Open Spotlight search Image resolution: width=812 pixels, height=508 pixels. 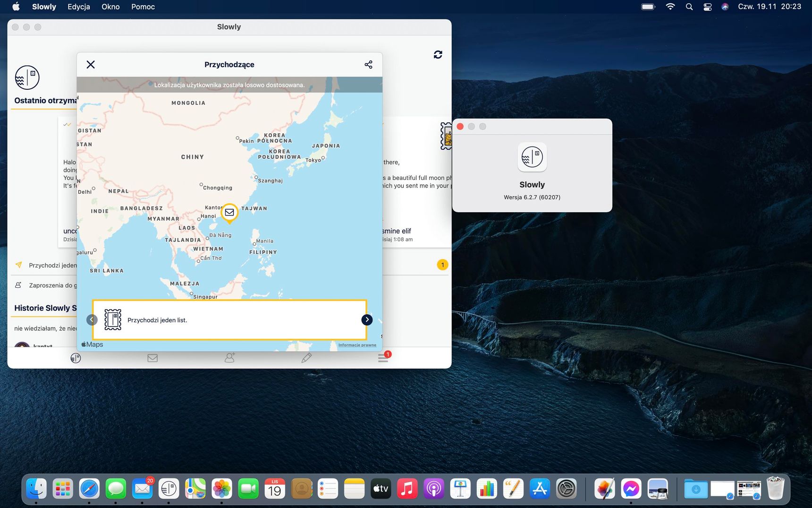(x=689, y=7)
